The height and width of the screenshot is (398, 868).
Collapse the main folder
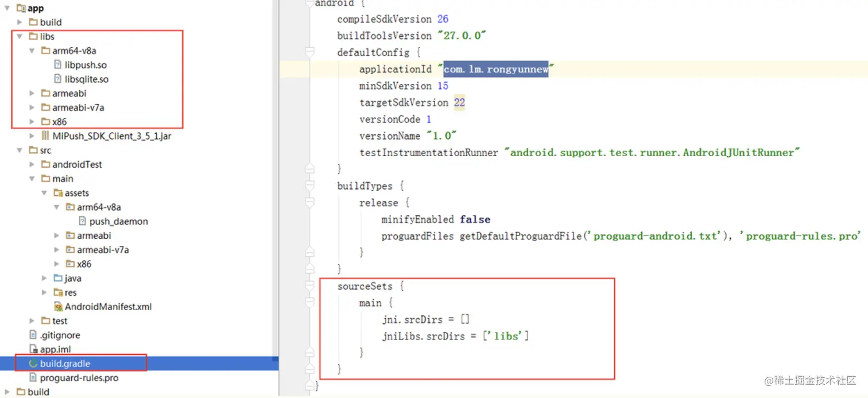(x=32, y=179)
